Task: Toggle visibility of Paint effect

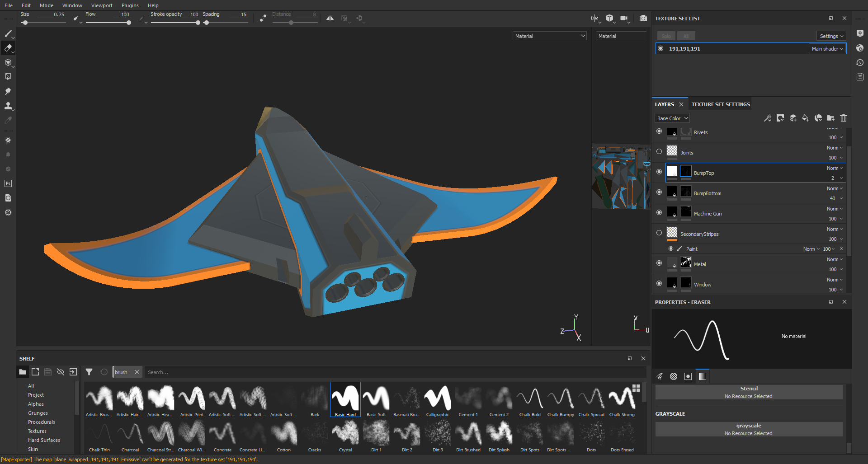Action: 671,248
